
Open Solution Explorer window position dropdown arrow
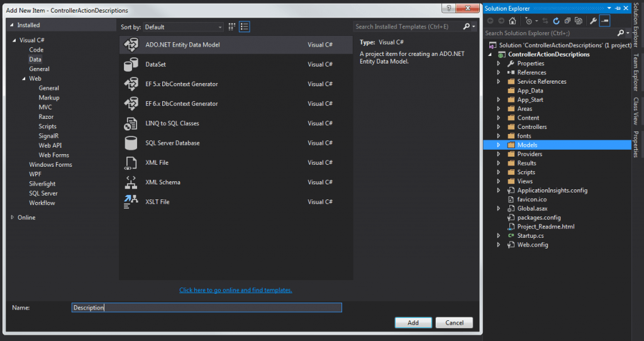pyautogui.click(x=609, y=8)
